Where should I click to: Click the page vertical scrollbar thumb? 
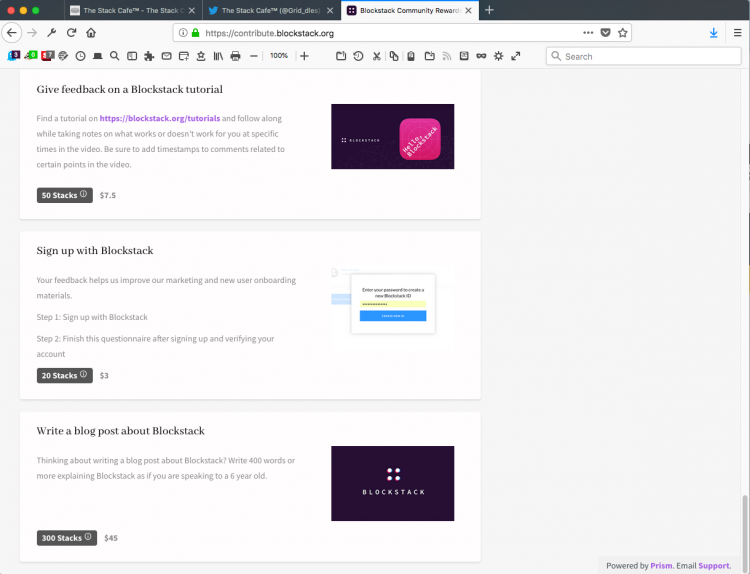click(x=745, y=533)
